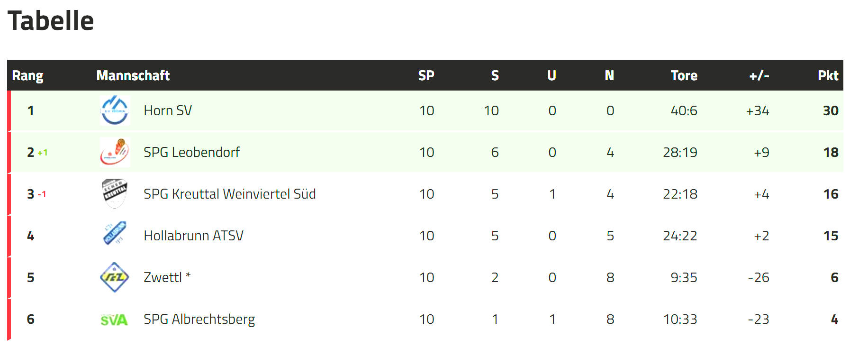Open the Zwettl team link
Viewport: 868px width, 347px height.
coord(167,277)
